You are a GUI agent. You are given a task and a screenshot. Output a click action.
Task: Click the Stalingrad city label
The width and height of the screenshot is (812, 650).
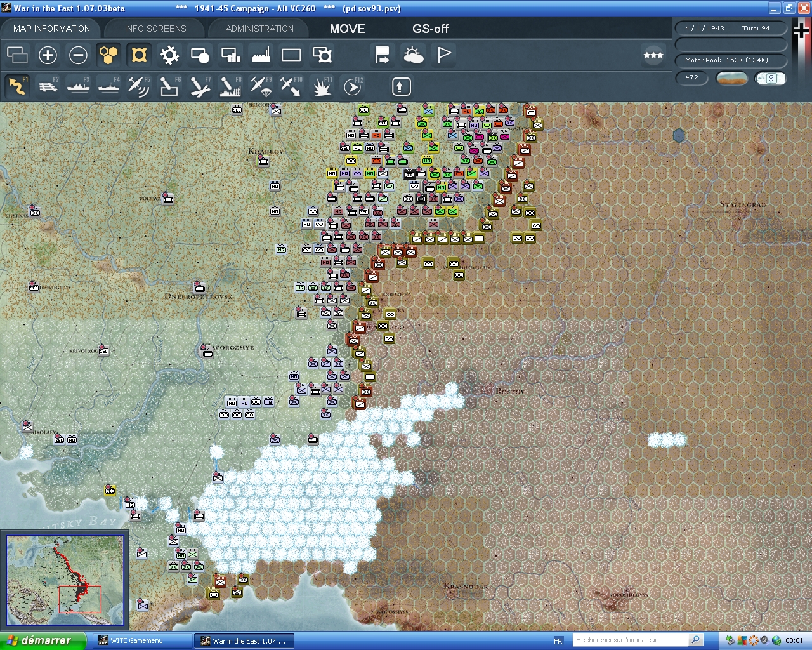pos(743,204)
